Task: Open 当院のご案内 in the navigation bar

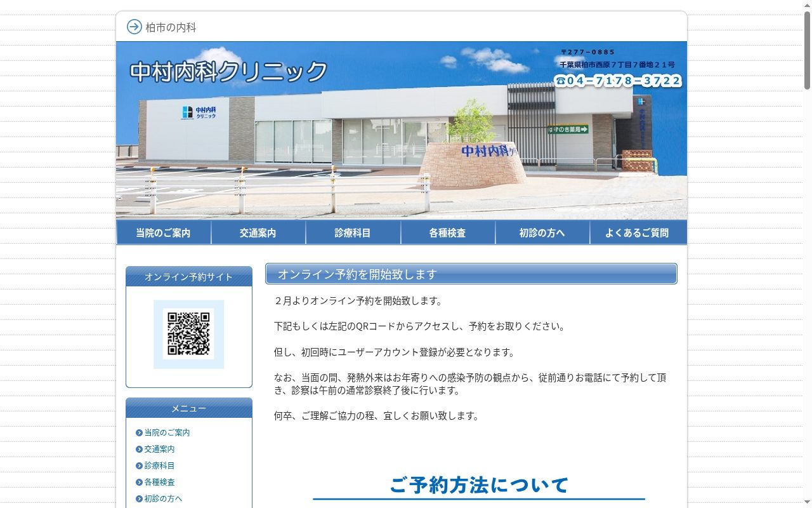Action: 164,233
